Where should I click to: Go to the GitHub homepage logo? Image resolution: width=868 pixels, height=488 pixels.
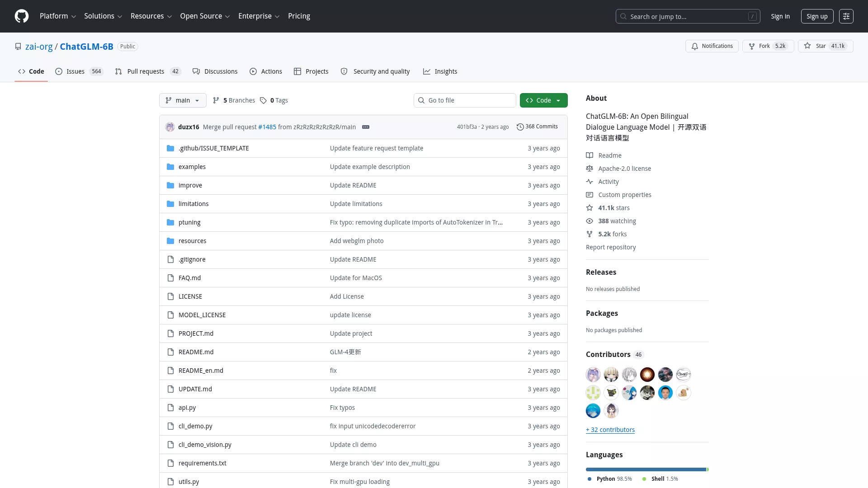(x=22, y=16)
